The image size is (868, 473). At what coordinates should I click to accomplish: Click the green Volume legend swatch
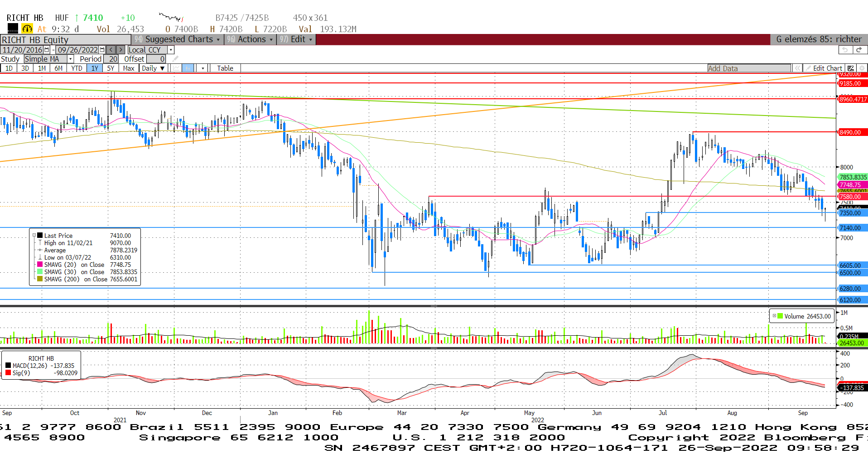780,316
